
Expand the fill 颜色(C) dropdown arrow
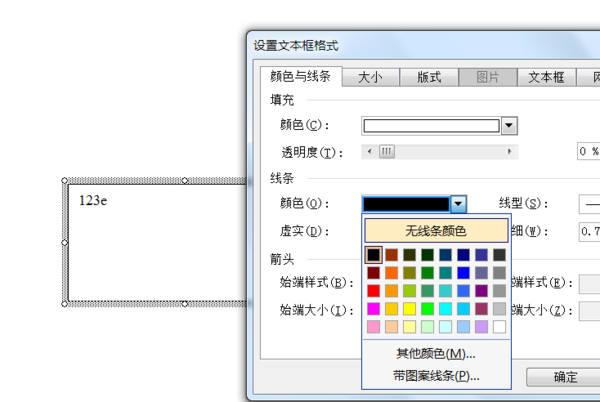509,125
